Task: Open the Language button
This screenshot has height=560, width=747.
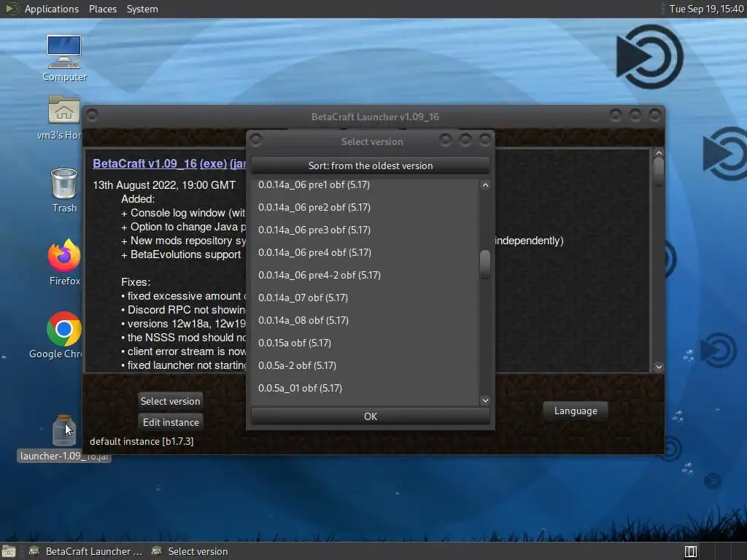Action: coord(576,411)
